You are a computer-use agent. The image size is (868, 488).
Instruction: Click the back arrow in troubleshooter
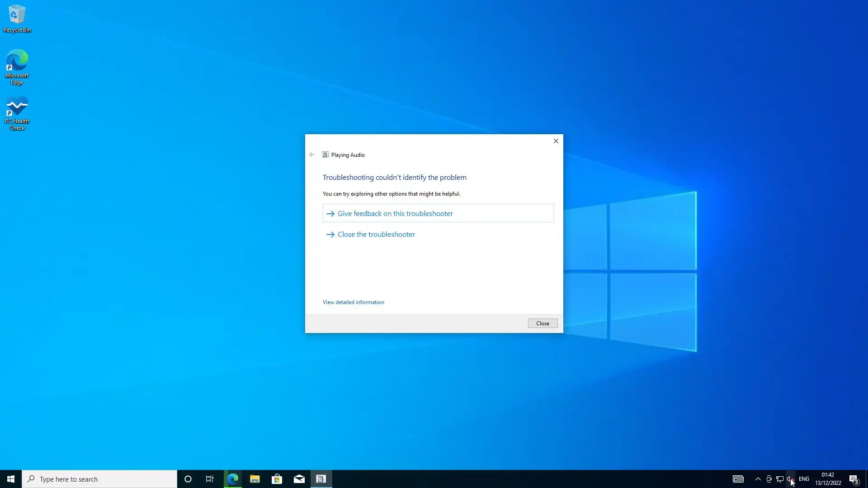312,155
